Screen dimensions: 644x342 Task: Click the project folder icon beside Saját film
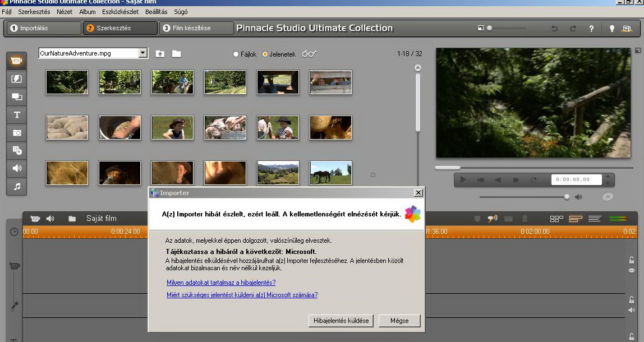click(72, 219)
